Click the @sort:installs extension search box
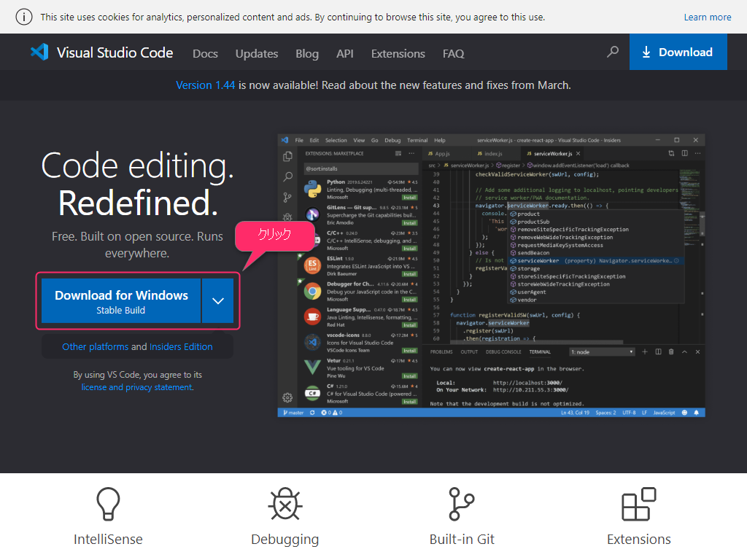Image resolution: width=747 pixels, height=560 pixels. tap(360, 168)
